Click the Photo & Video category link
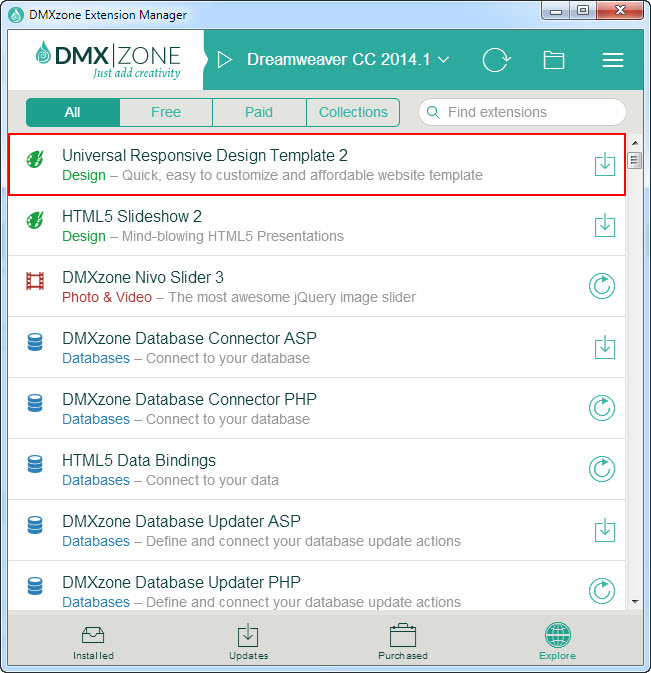The width and height of the screenshot is (651, 673). [x=107, y=297]
